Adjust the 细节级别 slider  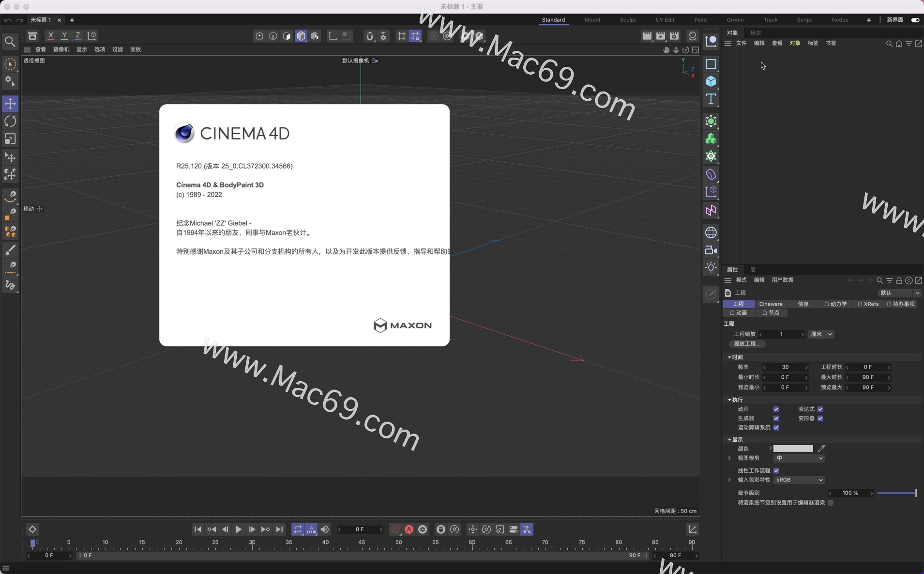point(897,493)
